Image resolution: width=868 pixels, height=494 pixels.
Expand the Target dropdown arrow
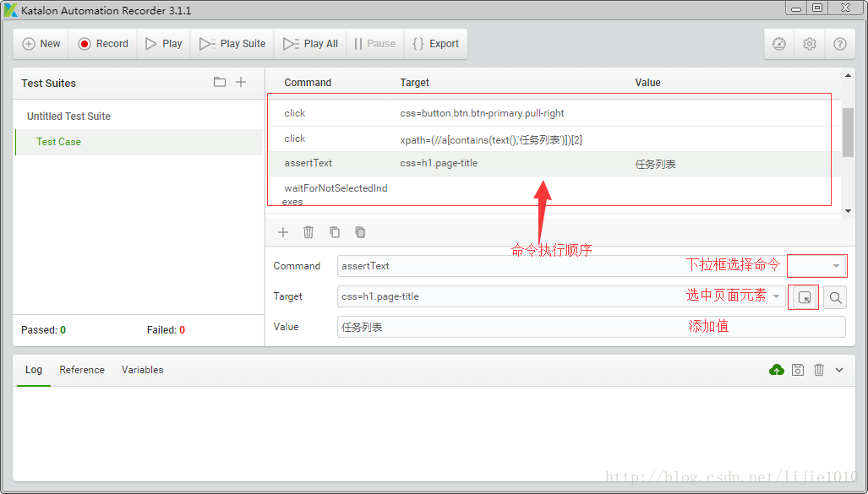point(776,296)
